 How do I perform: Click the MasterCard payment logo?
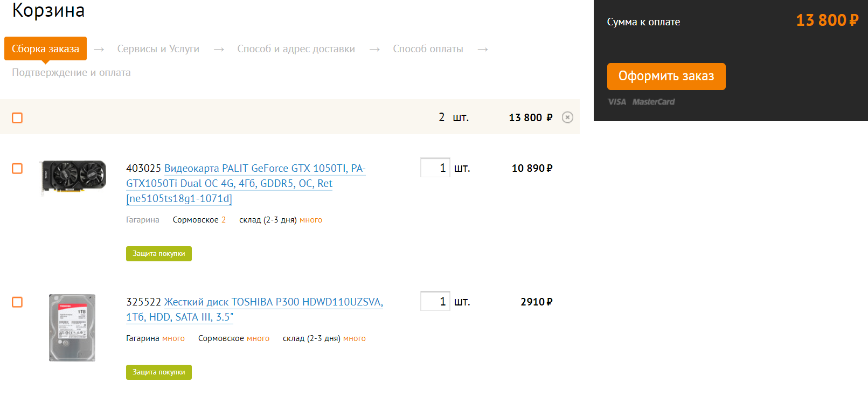(653, 102)
